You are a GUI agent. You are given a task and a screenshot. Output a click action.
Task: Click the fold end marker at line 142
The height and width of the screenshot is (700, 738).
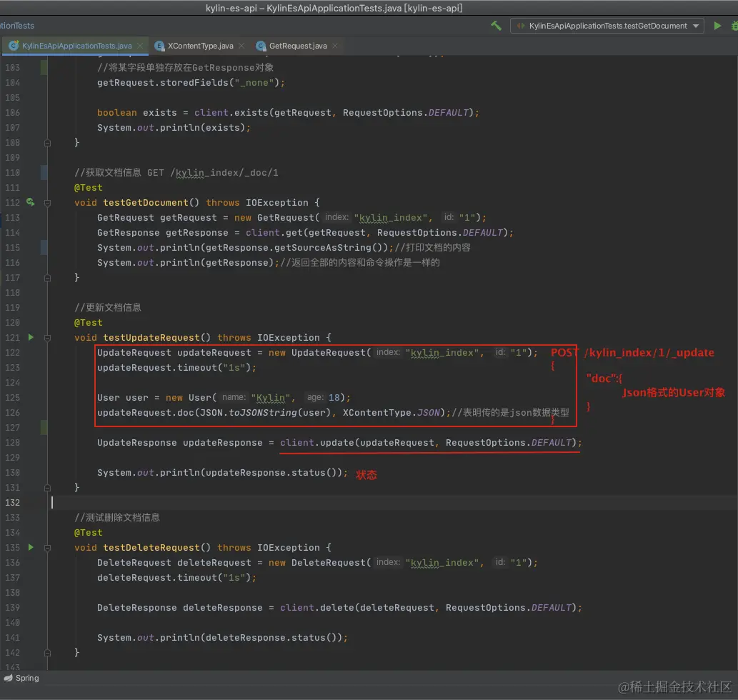click(48, 652)
